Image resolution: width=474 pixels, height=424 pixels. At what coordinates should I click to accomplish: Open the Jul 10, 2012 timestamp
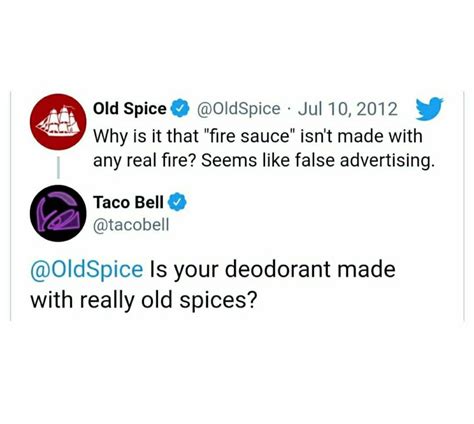348,109
